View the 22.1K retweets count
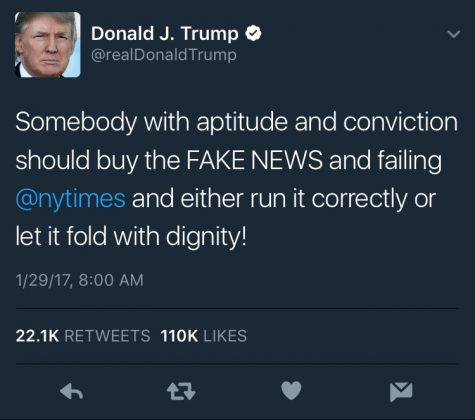Image resolution: width=475 pixels, height=420 pixels. 37,336
